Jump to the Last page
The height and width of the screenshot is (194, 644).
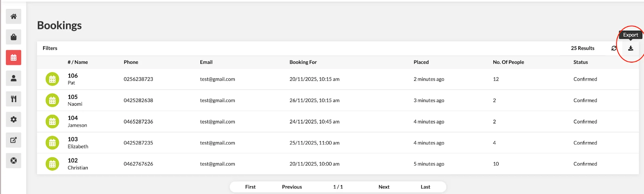[425, 187]
